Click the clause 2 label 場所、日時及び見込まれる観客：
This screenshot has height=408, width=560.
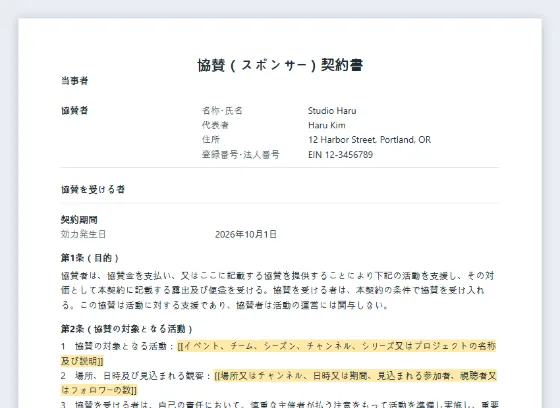click(x=142, y=376)
